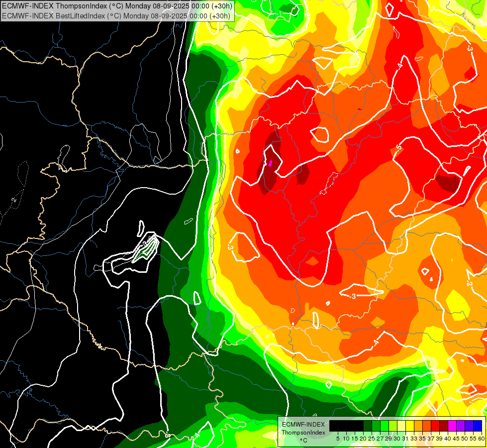This screenshot has width=487, height=448.
Task: Choose the red-orange 35-37 legend swatch
Action: [x=427, y=426]
